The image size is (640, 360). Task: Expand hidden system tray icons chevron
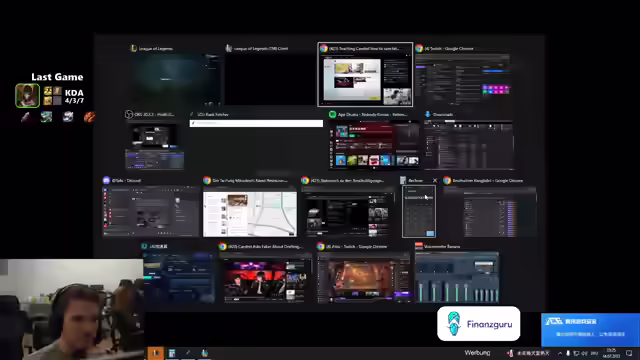coord(560,353)
